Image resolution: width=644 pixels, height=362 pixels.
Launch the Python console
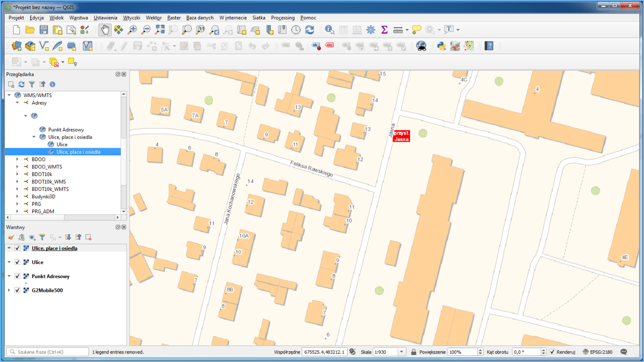441,46
